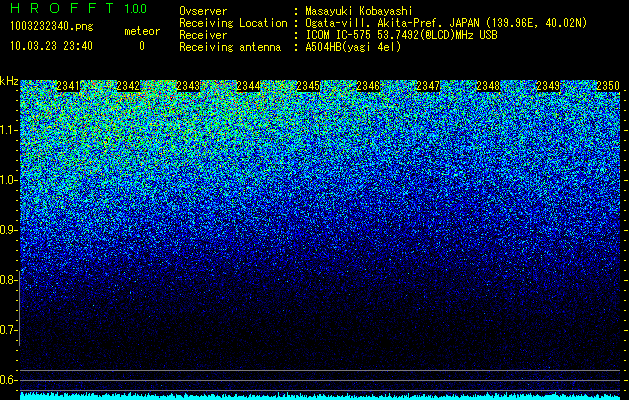The width and height of the screenshot is (629, 400).
Task: Click the 2344 time marker
Action: [x=248, y=86]
